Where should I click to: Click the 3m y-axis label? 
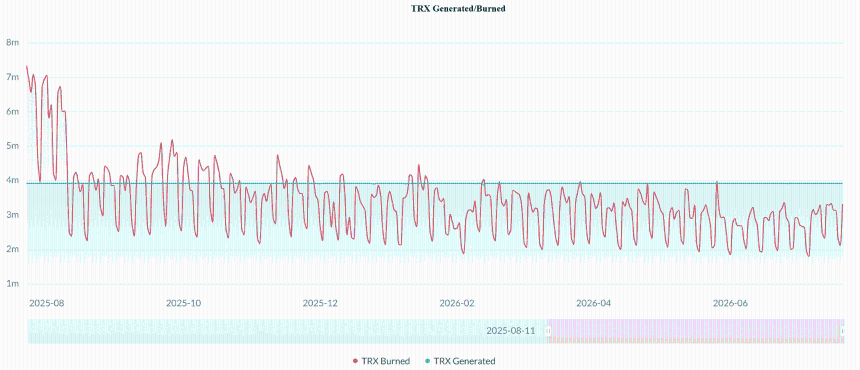pos(13,215)
